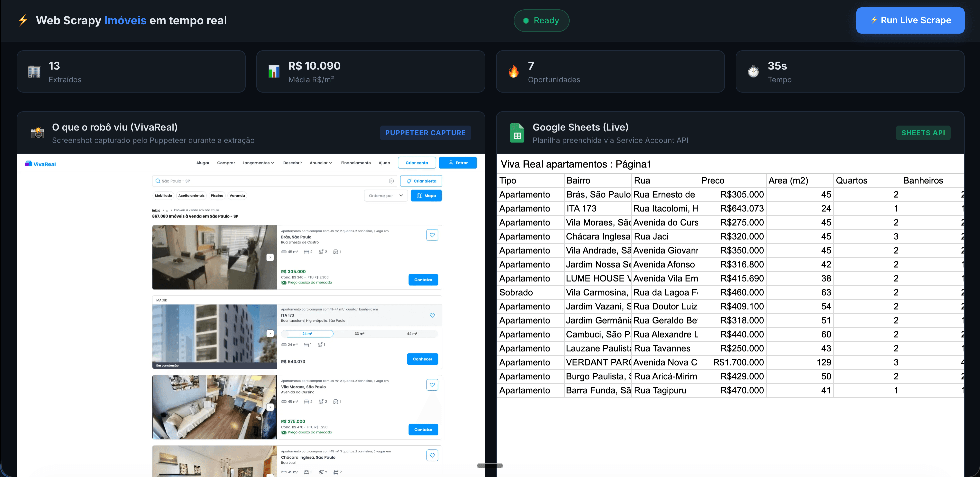Click the Ready status indicator

click(541, 21)
